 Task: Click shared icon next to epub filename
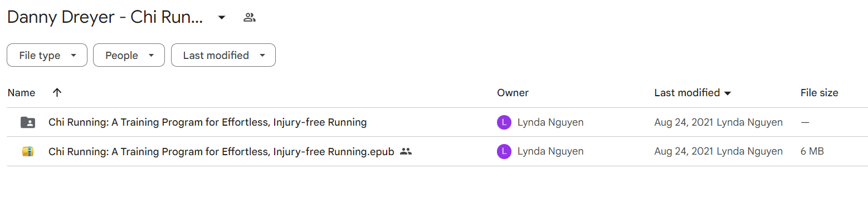(x=406, y=151)
